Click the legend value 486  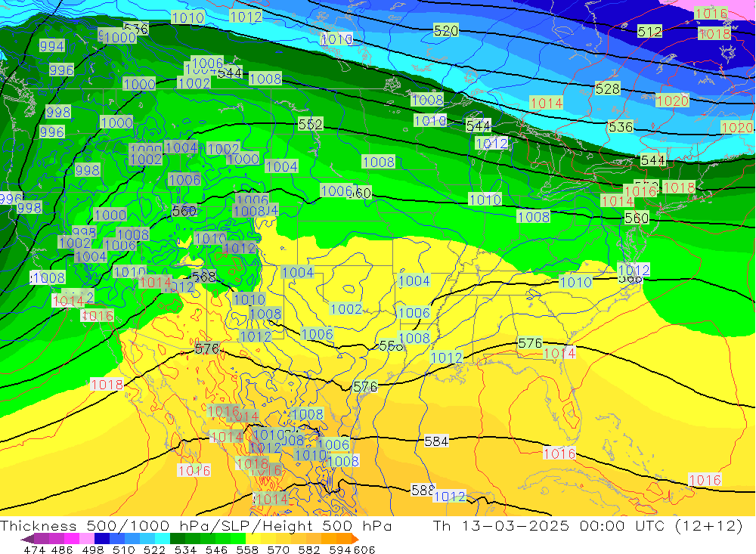point(62,549)
